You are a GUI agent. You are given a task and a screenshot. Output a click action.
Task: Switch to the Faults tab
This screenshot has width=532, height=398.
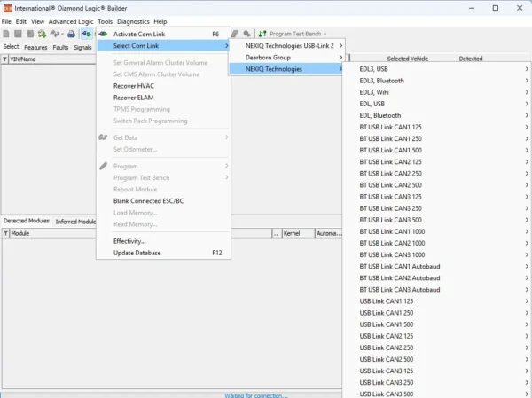(x=60, y=47)
